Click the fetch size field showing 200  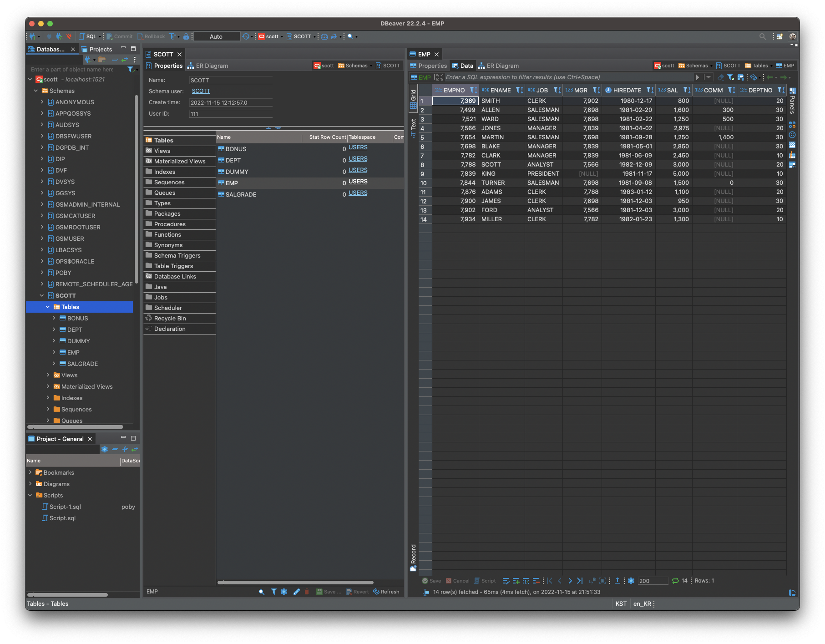click(x=653, y=581)
